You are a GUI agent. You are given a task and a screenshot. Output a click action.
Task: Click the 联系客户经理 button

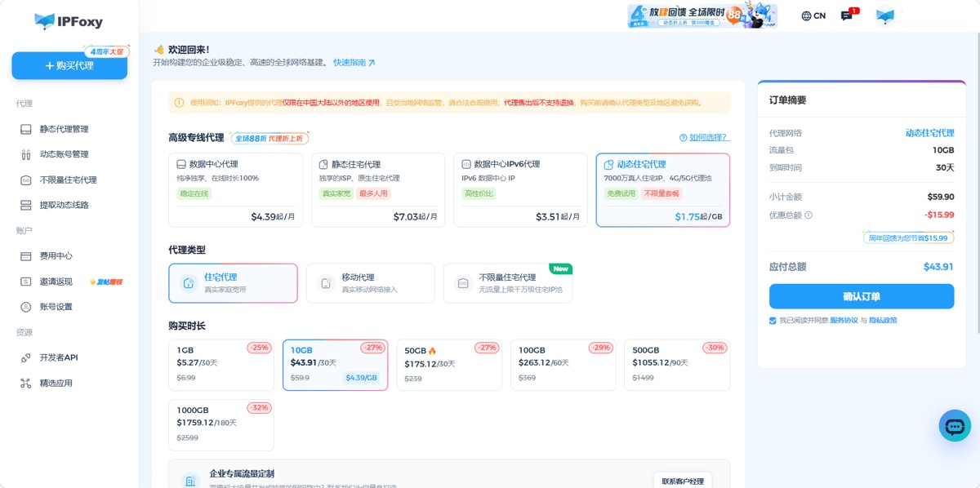coord(683,481)
